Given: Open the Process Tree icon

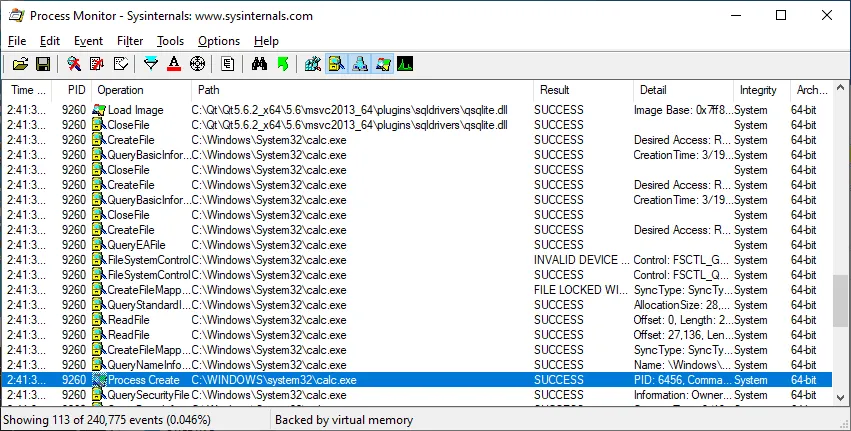Looking at the screenshot, I should tap(228, 64).
